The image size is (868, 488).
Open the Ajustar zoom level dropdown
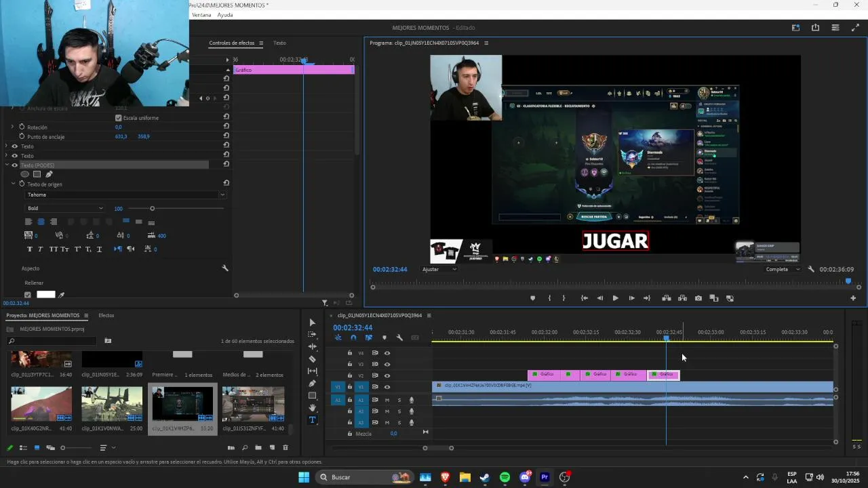point(439,269)
